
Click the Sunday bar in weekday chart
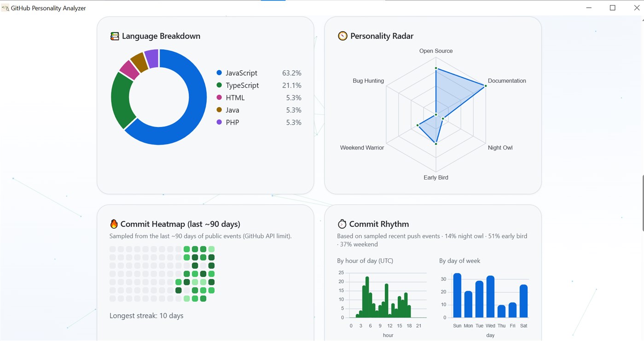pos(457,295)
